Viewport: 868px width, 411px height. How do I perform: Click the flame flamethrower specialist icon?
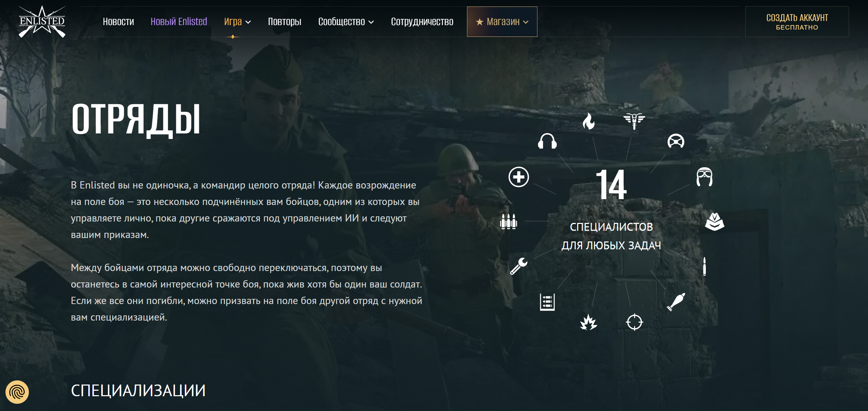[x=589, y=121]
